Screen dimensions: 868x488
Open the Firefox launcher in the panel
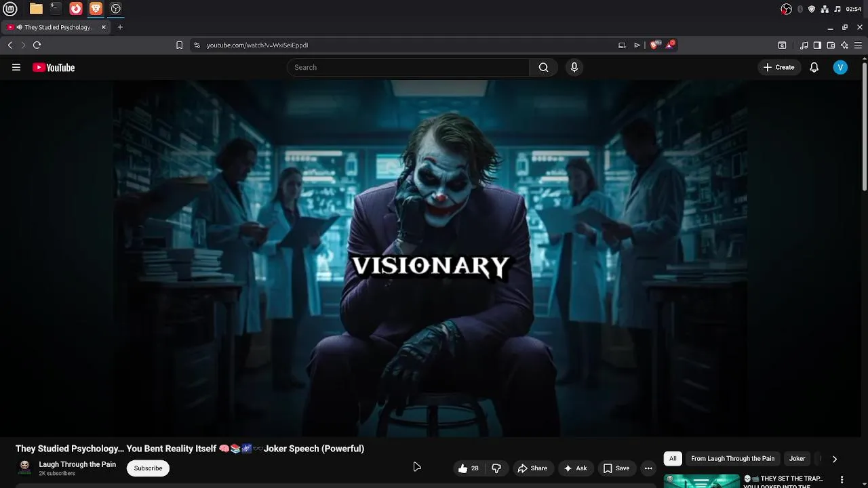[76, 9]
